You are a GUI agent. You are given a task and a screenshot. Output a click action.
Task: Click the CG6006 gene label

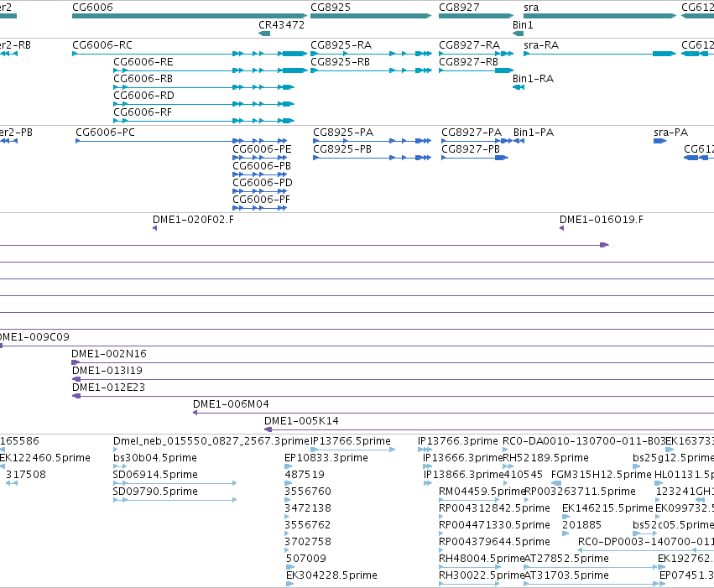click(x=92, y=8)
